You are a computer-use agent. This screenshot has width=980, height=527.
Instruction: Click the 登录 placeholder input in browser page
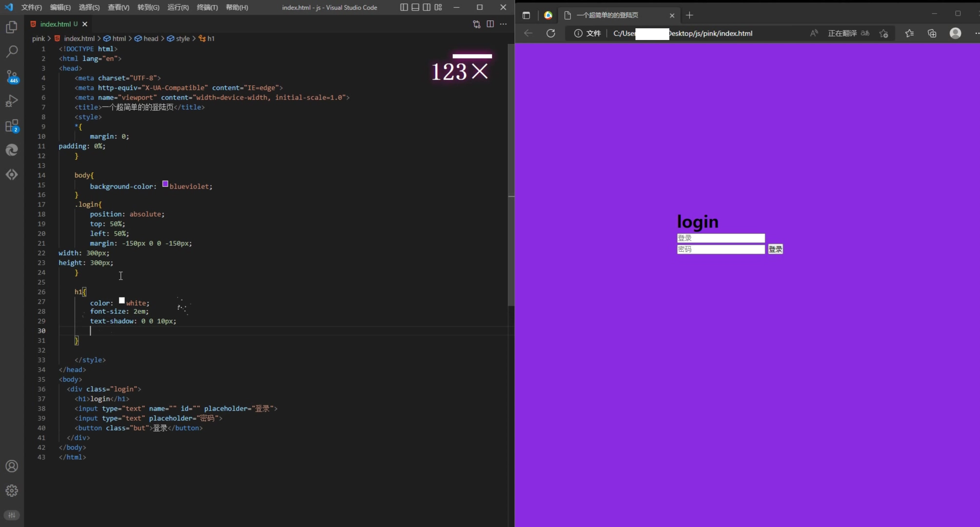[721, 238]
